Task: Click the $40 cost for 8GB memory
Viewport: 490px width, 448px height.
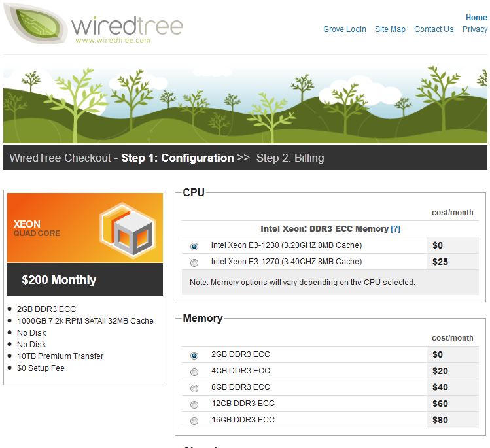Action: (x=440, y=387)
